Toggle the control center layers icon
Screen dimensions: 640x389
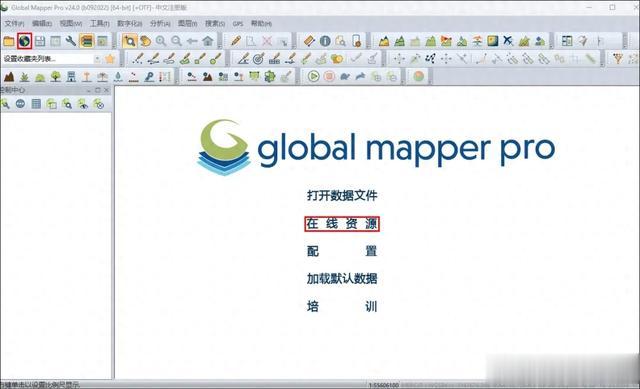click(87, 41)
